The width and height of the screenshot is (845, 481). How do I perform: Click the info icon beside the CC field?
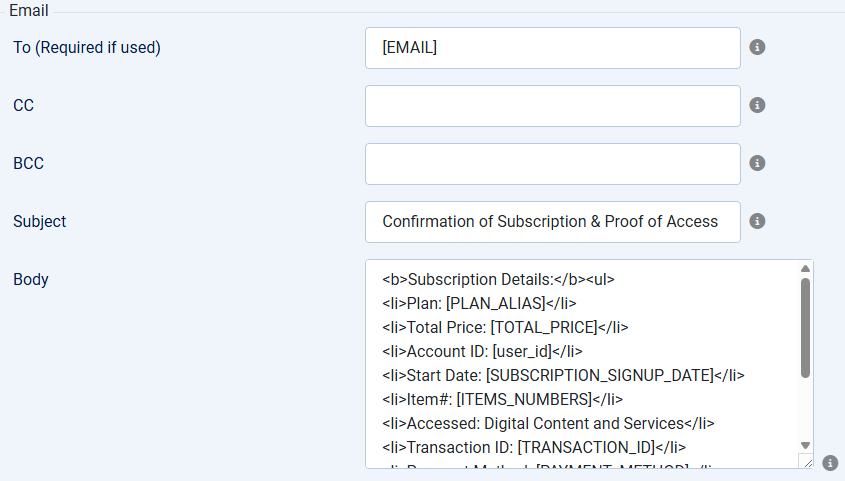[757, 105]
